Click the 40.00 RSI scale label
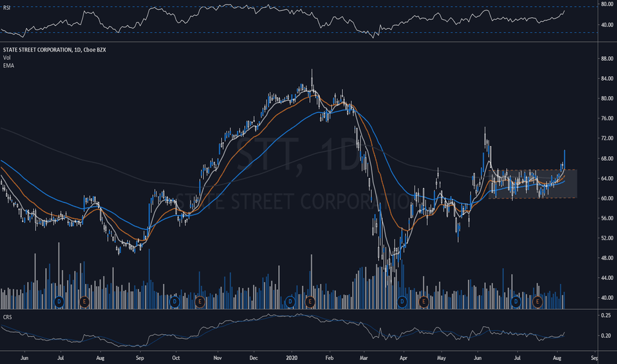This screenshot has width=617, height=364. pyautogui.click(x=607, y=24)
